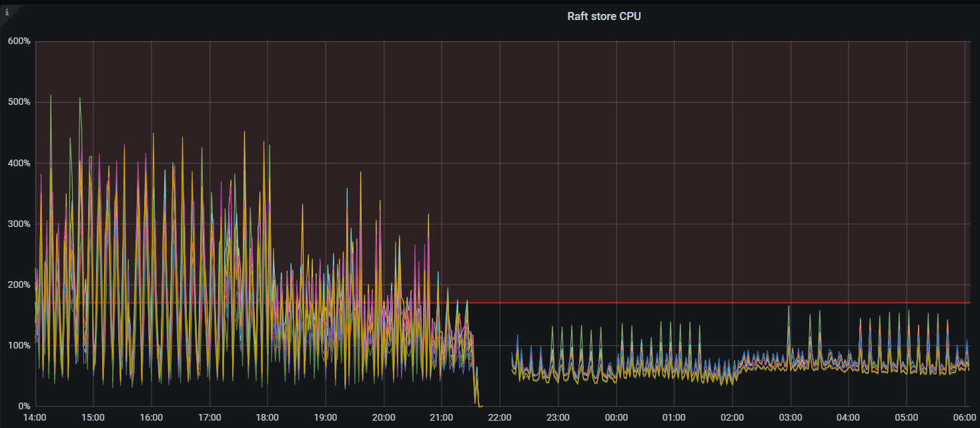Open the Raft store CPU panel title menu
Viewport: 980px width, 428px height.
604,16
